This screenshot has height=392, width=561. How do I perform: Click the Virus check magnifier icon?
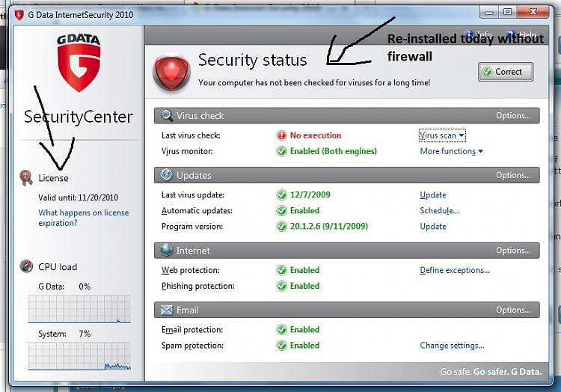pos(167,115)
